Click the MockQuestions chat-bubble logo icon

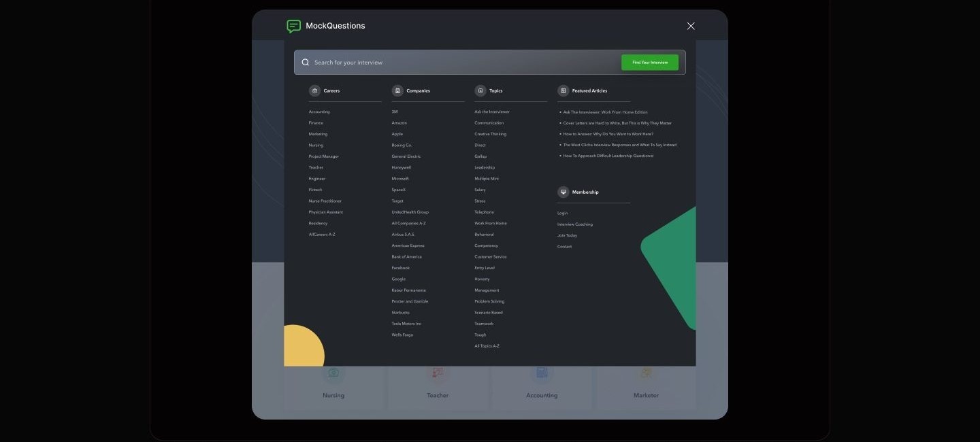293,26
